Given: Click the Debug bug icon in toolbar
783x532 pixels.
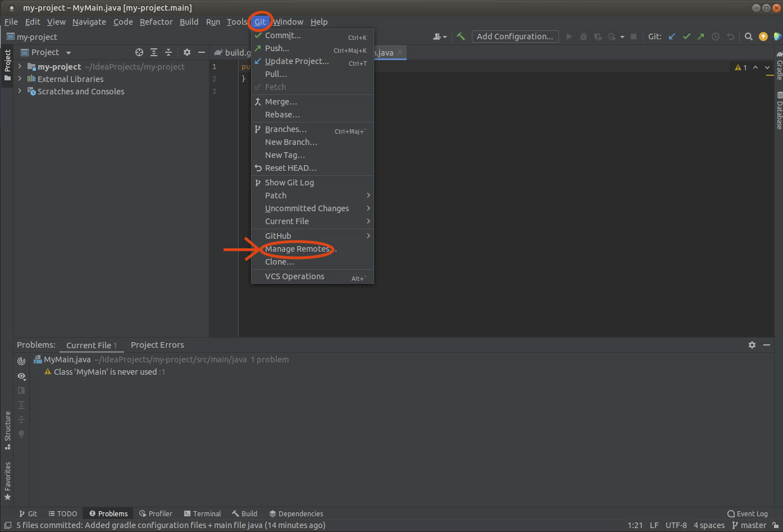Looking at the screenshot, I should (584, 37).
